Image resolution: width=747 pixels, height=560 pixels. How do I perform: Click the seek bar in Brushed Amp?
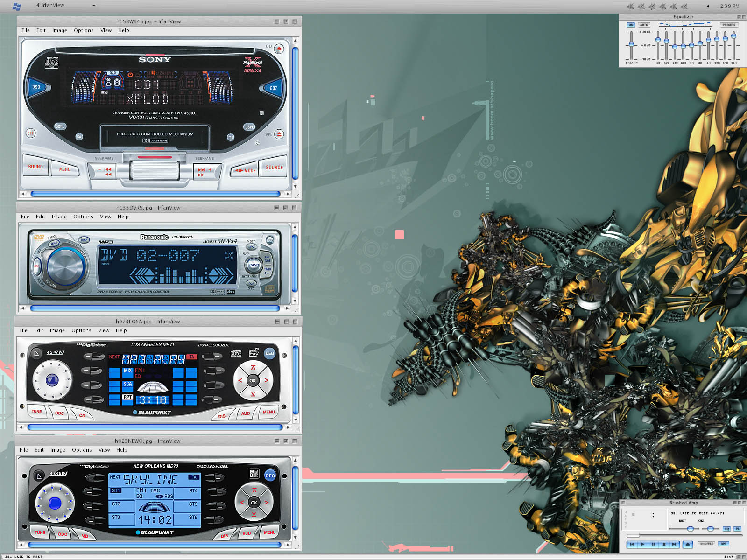pyautogui.click(x=684, y=535)
